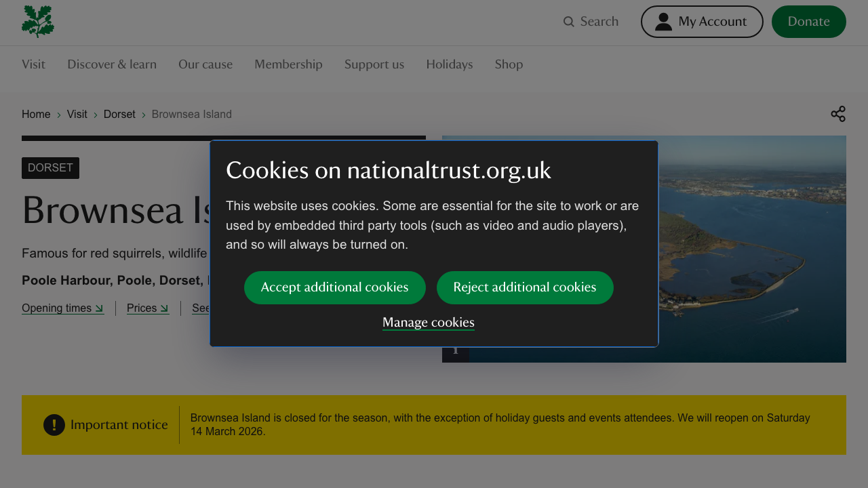Screen dimensions: 868x488
Task: Select Our cause in navigation
Action: [x=205, y=64]
